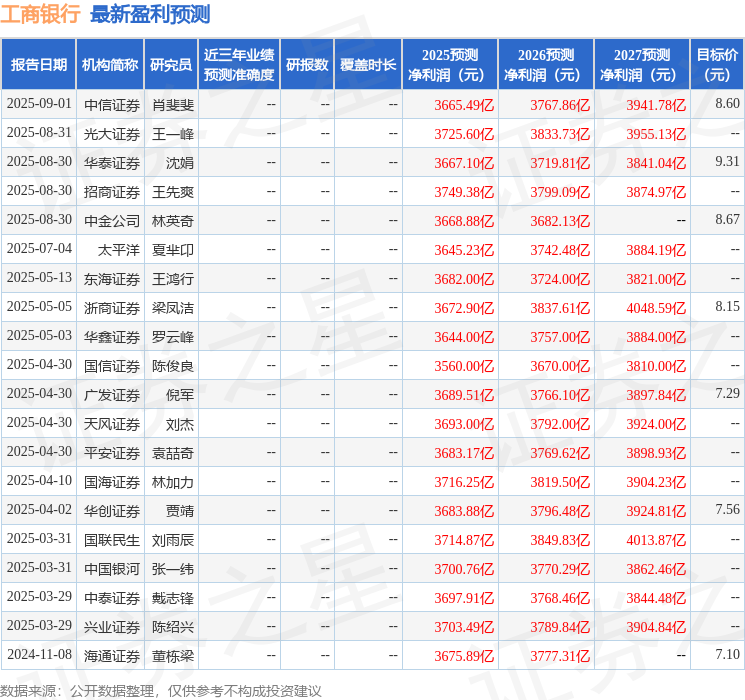Click the 东海证券 institution cell
Viewport: 745px width, 700px height.
[x=112, y=279]
